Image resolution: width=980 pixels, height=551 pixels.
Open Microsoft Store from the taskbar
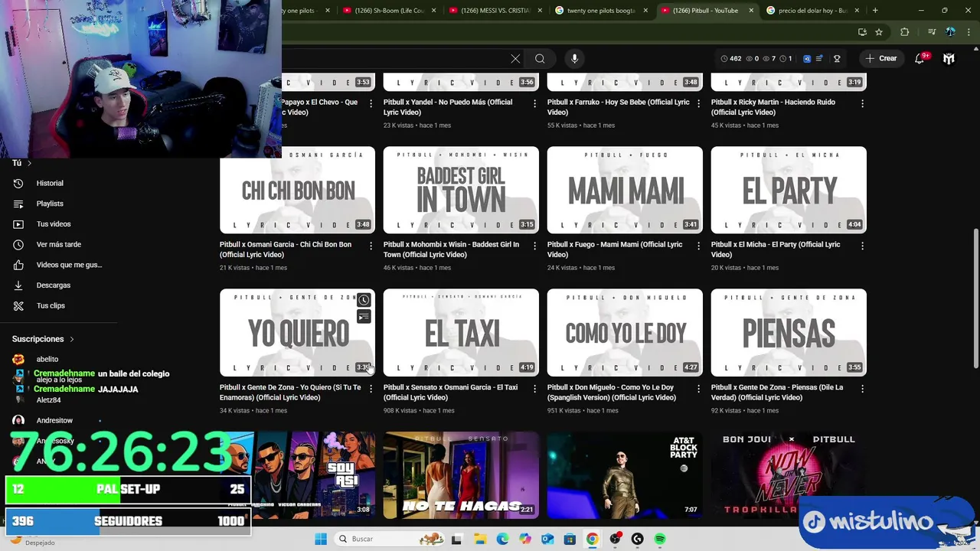(570, 539)
